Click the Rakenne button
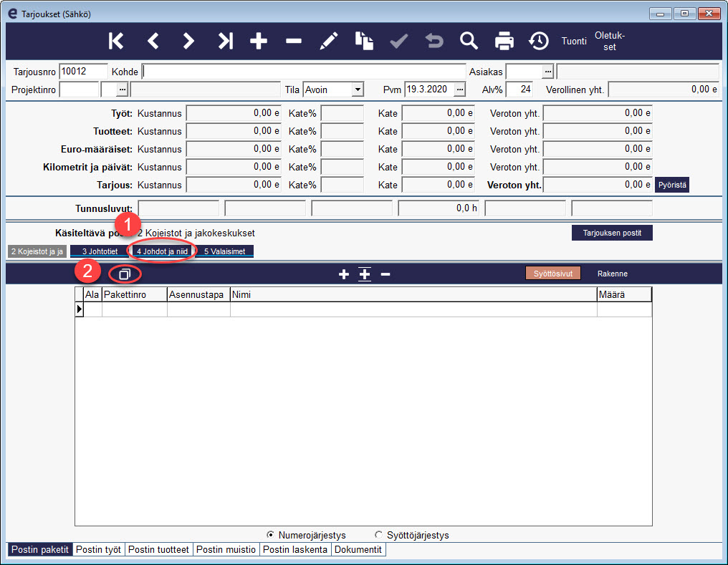This screenshot has height=565, width=728. pyautogui.click(x=613, y=274)
